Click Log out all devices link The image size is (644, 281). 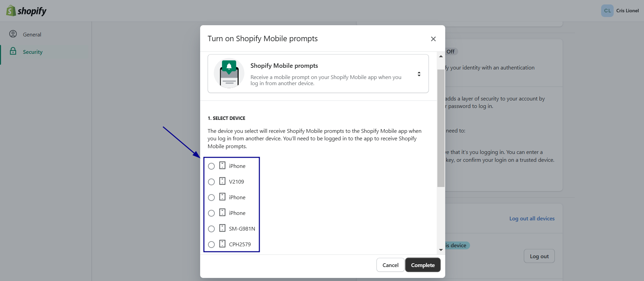(x=532, y=219)
